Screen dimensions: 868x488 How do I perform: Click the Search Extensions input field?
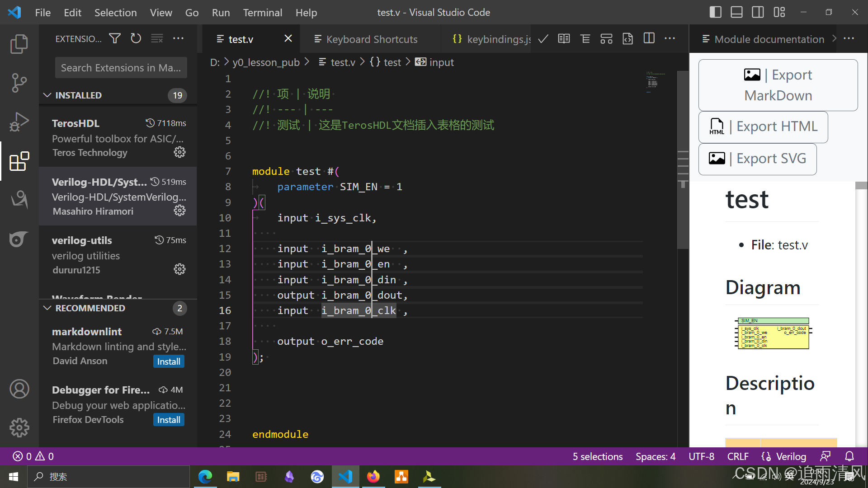click(121, 67)
